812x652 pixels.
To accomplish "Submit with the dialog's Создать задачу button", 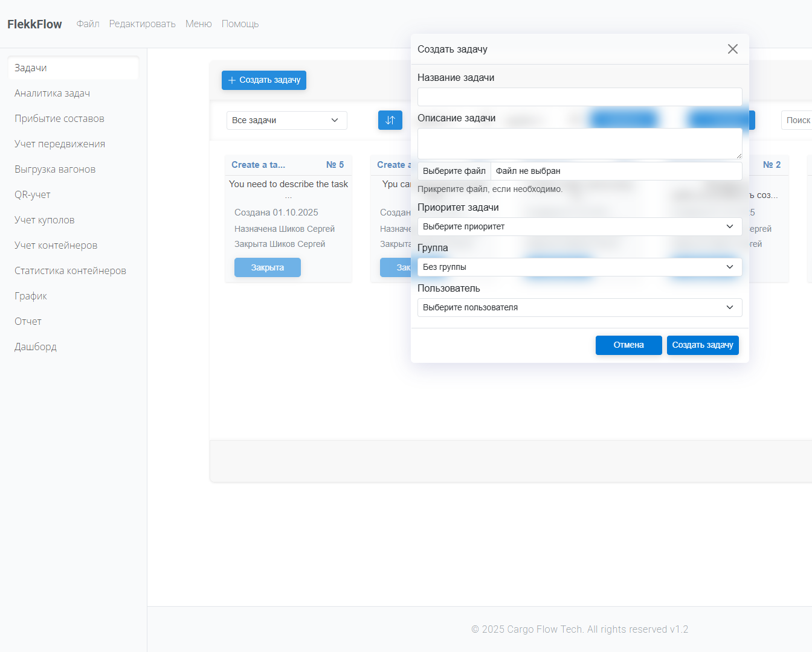I will (702, 345).
